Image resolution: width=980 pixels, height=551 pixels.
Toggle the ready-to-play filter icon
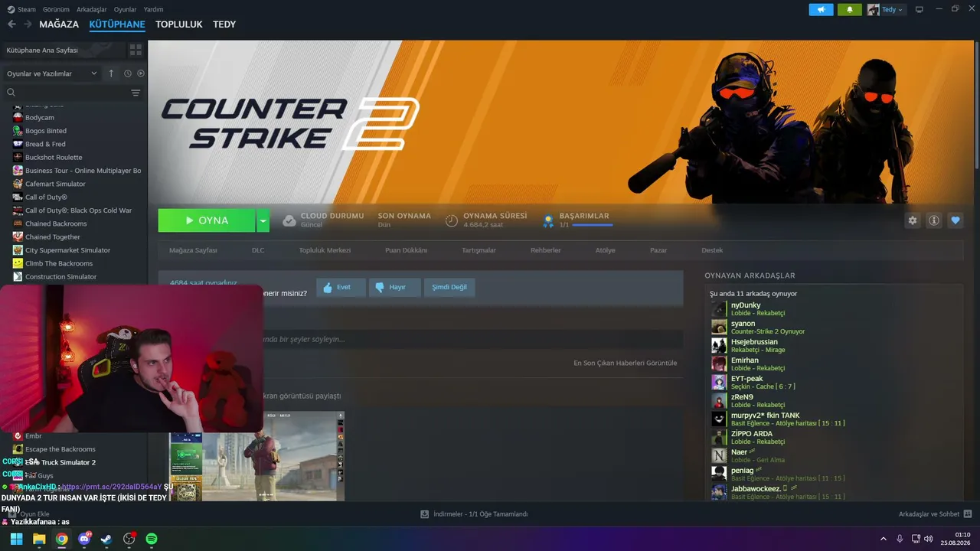pos(141,73)
